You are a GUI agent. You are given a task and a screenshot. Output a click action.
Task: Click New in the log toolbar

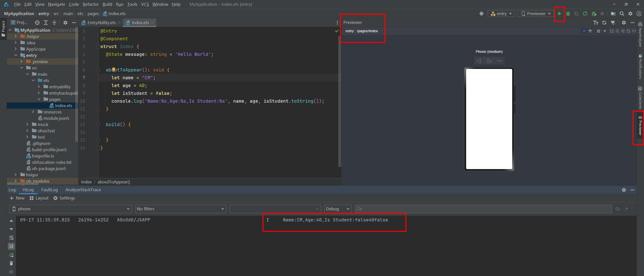[x=17, y=198]
